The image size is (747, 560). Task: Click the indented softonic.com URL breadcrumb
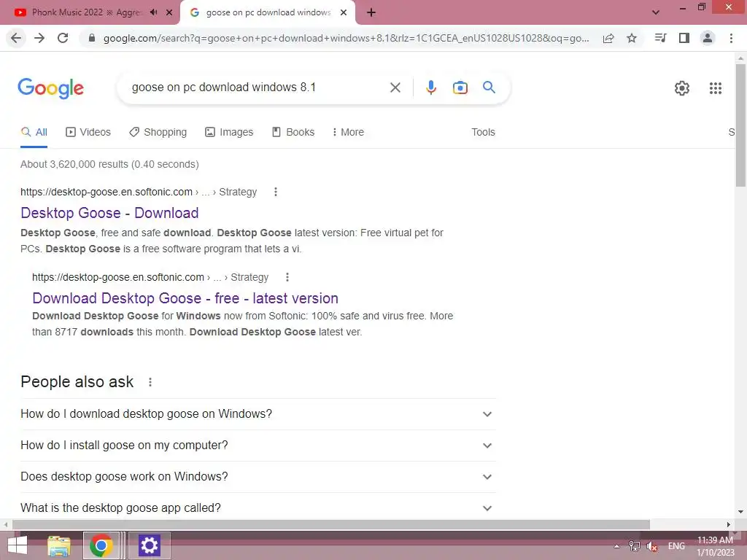[x=150, y=277]
